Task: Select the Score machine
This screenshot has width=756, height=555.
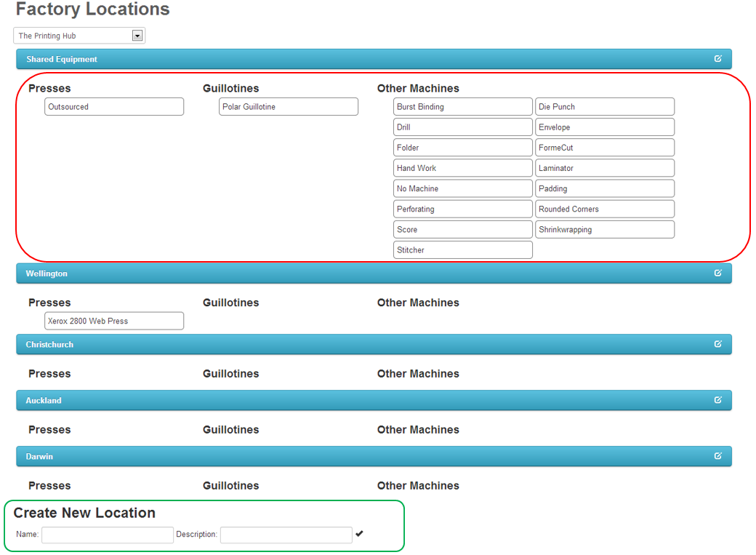Action: pyautogui.click(x=463, y=230)
